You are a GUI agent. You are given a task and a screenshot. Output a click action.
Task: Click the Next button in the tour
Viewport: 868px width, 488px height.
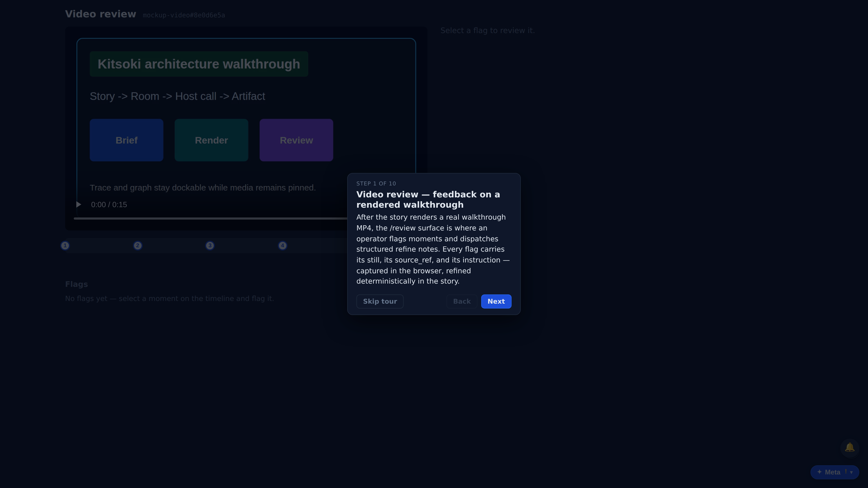496,301
